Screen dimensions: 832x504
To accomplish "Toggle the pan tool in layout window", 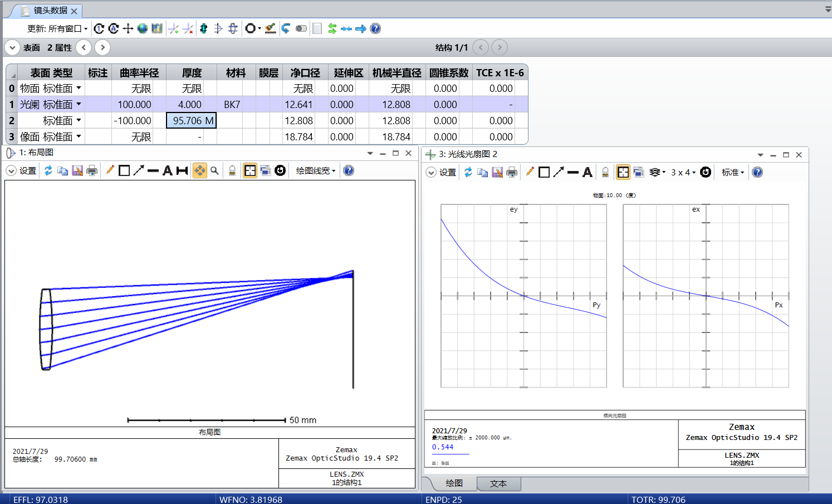I will coord(199,170).
